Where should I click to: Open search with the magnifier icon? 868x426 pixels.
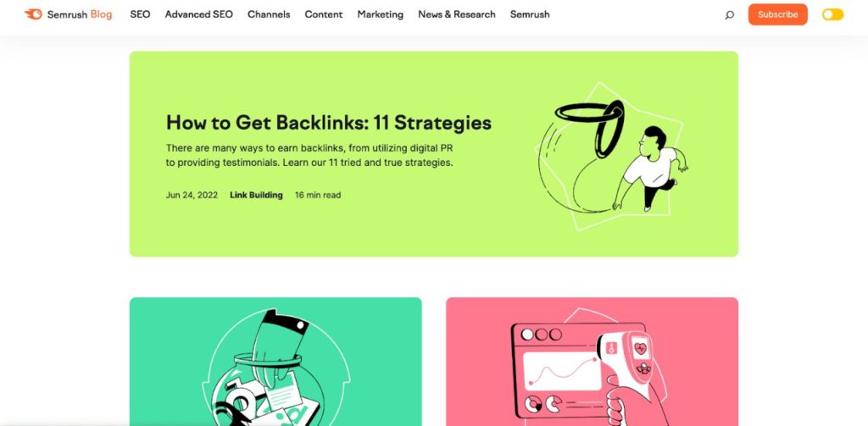(x=730, y=15)
